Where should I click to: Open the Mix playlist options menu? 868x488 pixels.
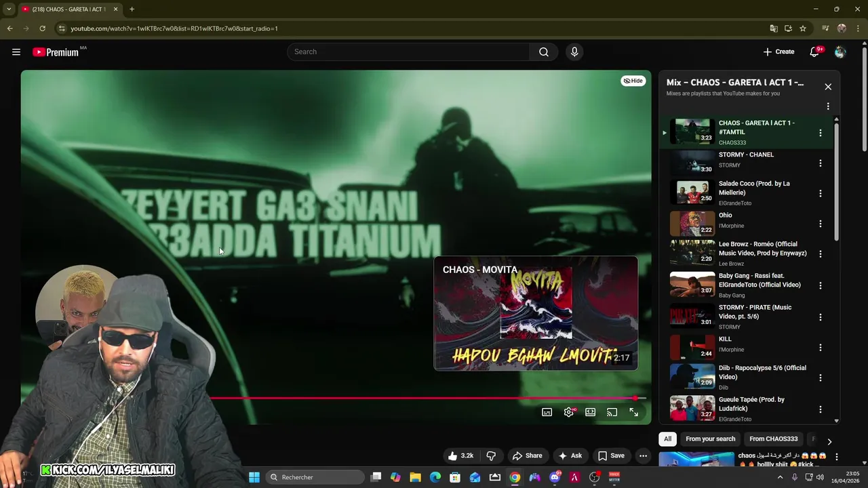pos(828,106)
